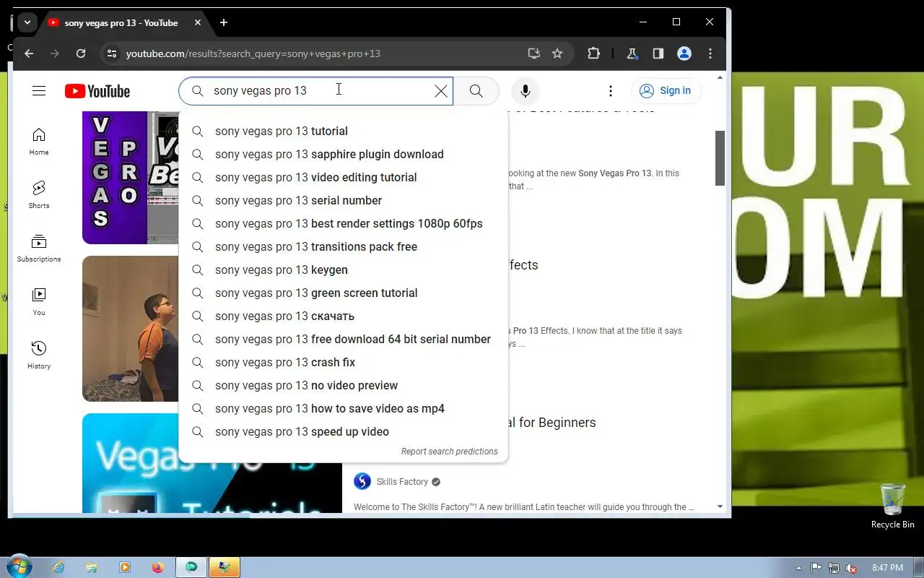Run the search with the magnifier button

click(x=476, y=91)
